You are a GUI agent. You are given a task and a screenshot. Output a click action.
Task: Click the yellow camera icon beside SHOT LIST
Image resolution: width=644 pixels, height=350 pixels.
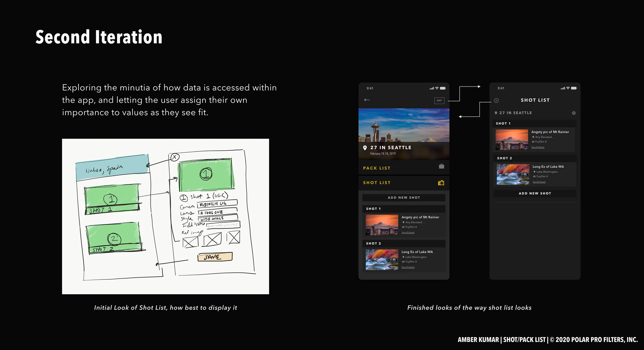(x=441, y=183)
